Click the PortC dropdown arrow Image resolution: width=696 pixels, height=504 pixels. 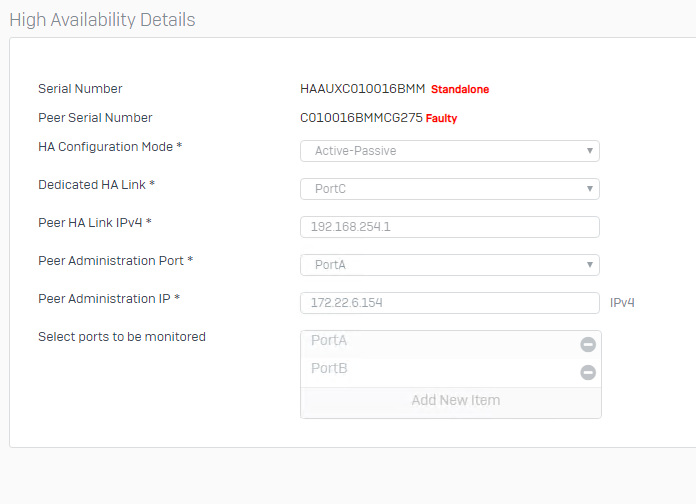[x=590, y=188]
